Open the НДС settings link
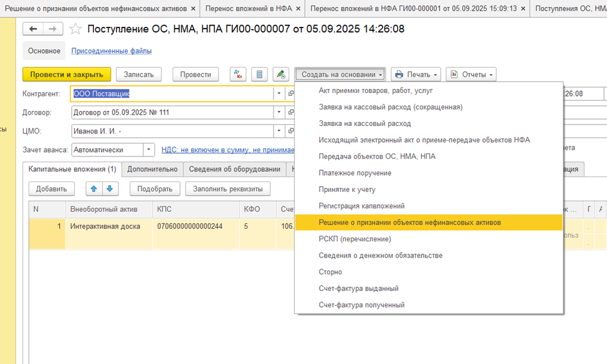Image resolution: width=607 pixels, height=364 pixels. [x=227, y=150]
